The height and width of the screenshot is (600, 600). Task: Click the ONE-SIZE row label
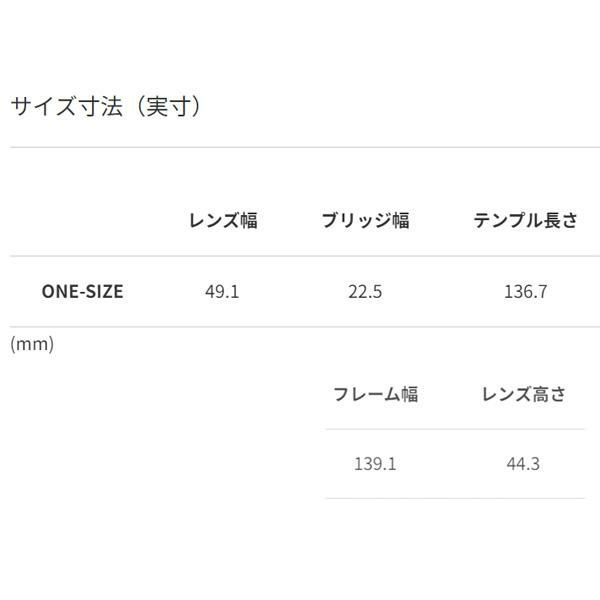(83, 292)
